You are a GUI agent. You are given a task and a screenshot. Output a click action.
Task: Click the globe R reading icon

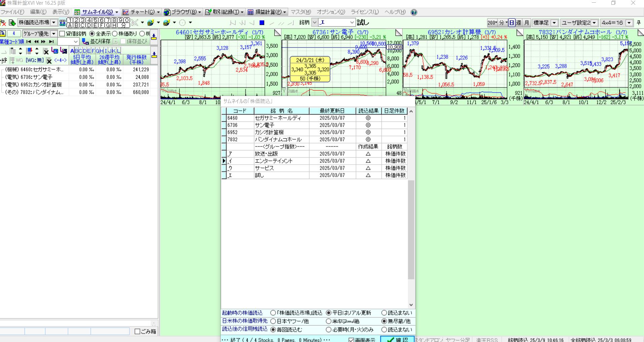tap(150, 23)
